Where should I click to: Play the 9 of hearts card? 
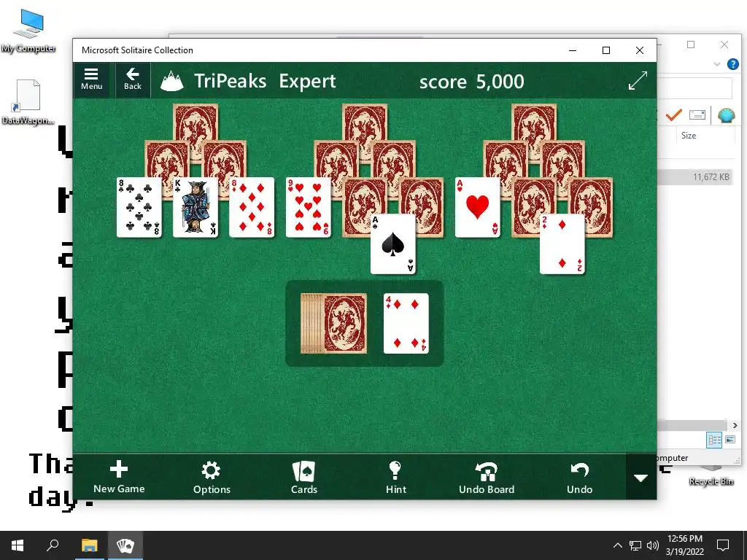pos(309,207)
